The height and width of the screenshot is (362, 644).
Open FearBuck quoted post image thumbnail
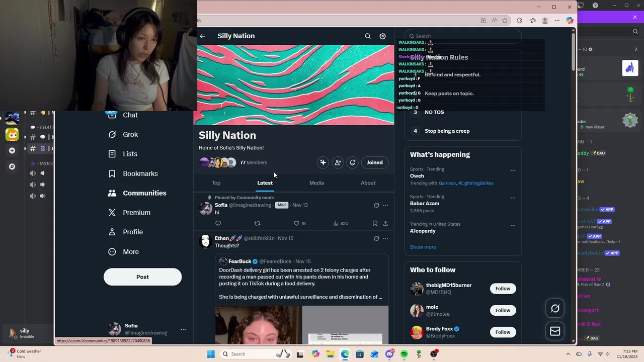point(259,325)
